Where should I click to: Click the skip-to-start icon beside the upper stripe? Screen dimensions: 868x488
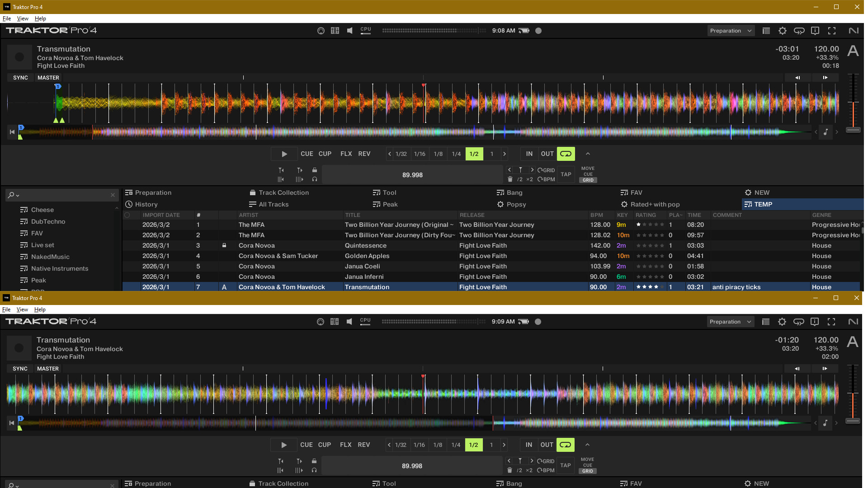tap(12, 132)
